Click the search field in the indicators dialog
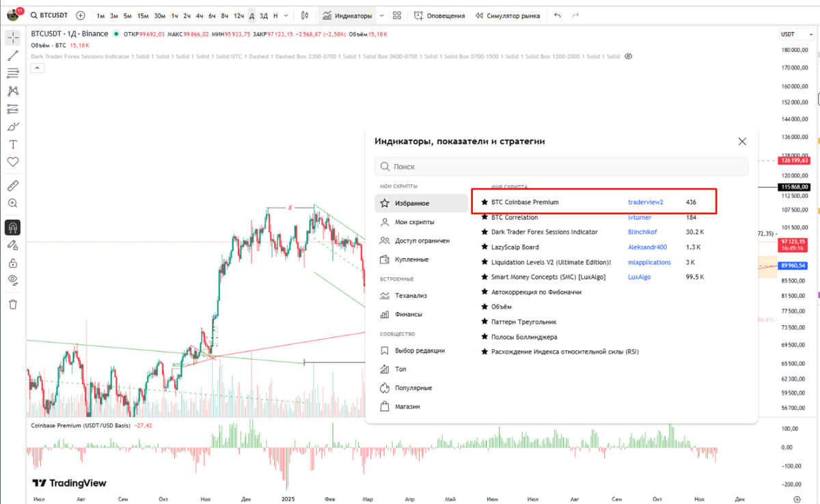The width and height of the screenshot is (820, 504). pos(560,166)
